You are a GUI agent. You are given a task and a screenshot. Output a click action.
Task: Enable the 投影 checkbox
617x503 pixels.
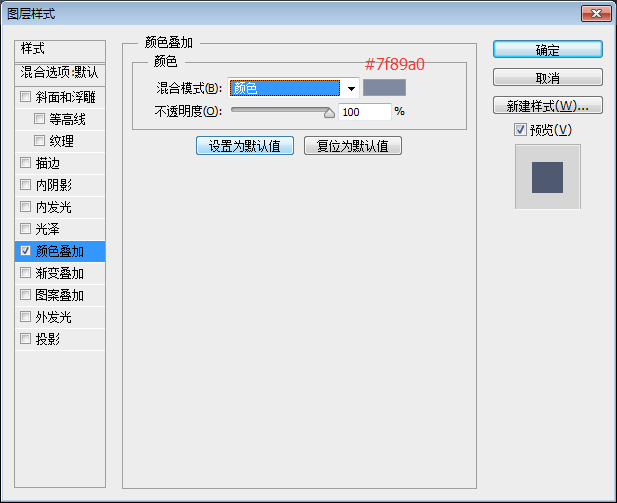click(26, 338)
